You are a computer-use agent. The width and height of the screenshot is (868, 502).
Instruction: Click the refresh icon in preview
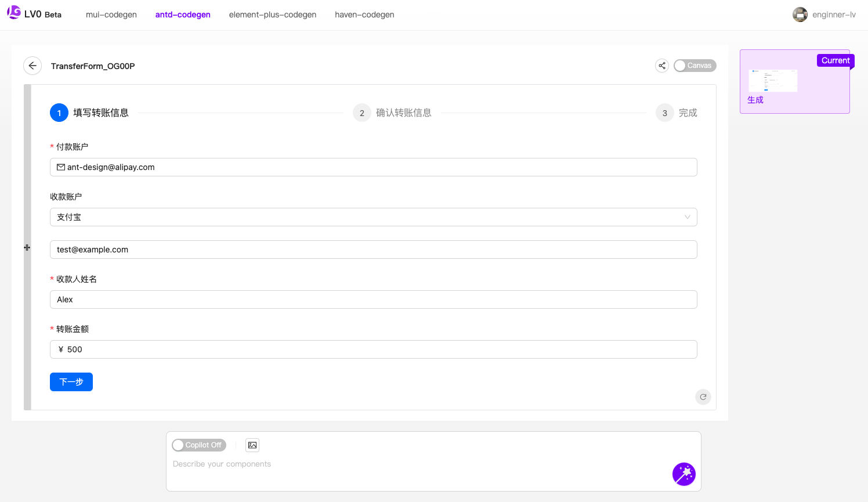703,397
